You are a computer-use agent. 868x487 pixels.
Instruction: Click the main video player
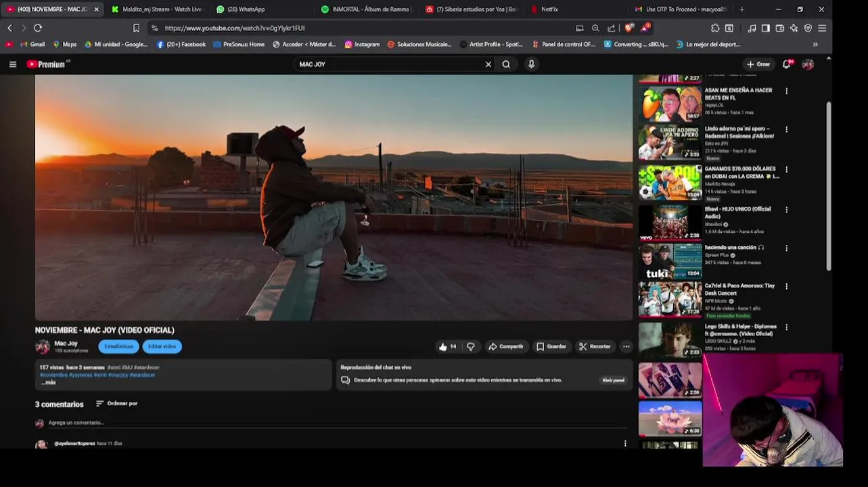pos(334,198)
